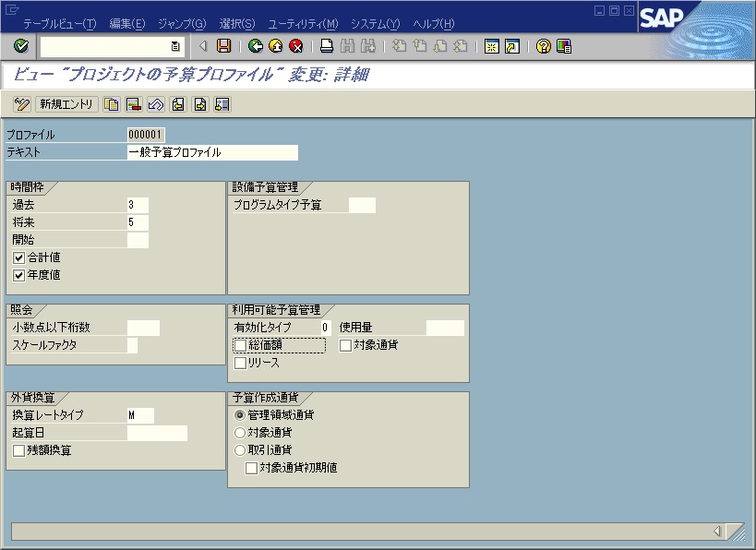
Task: Save the budget profile with the Save icon
Action: click(222, 45)
